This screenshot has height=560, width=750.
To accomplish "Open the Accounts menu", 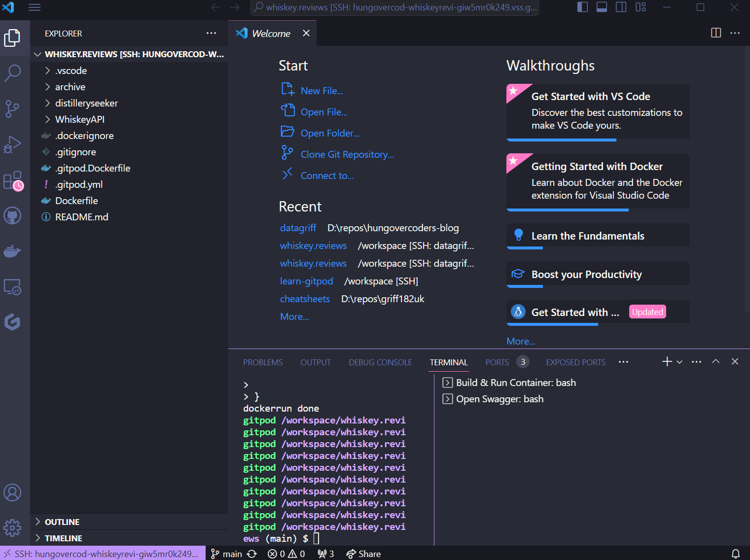I will pyautogui.click(x=12, y=492).
